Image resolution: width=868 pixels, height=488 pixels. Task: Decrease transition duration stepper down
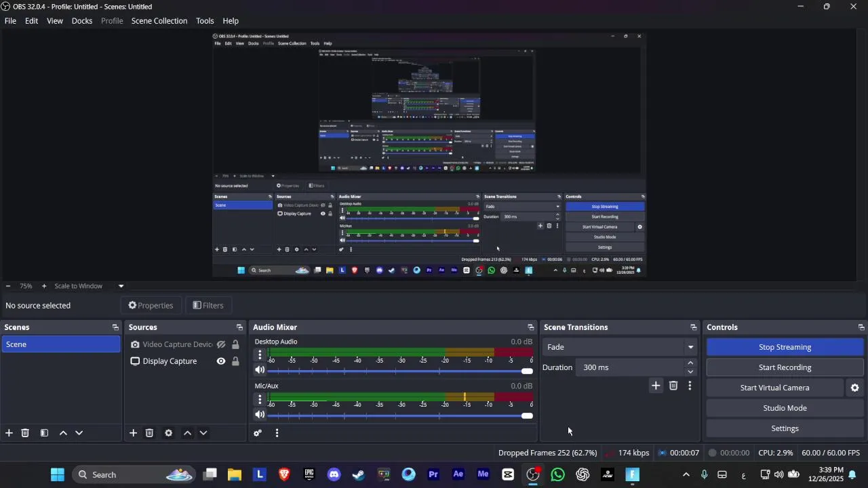tap(690, 371)
